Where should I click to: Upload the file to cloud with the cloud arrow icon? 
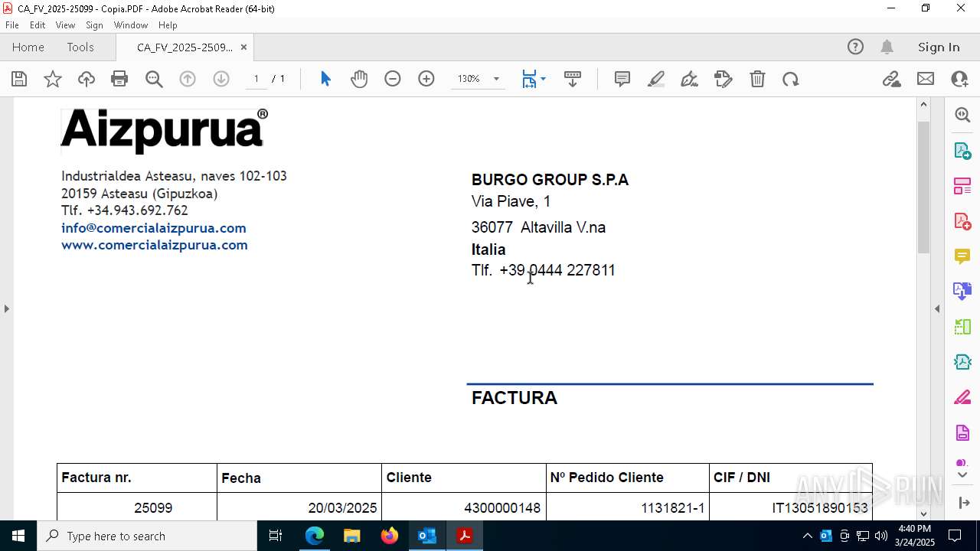pyautogui.click(x=87, y=79)
